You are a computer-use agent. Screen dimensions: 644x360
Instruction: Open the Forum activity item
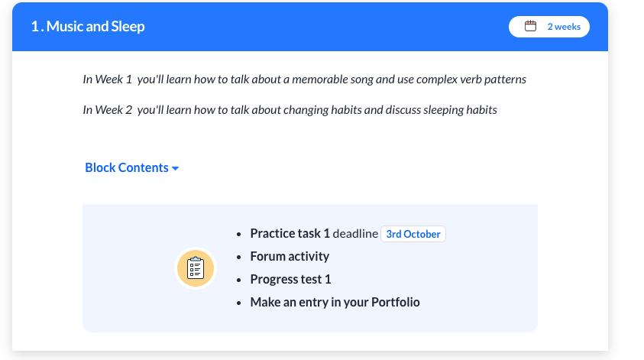point(290,257)
